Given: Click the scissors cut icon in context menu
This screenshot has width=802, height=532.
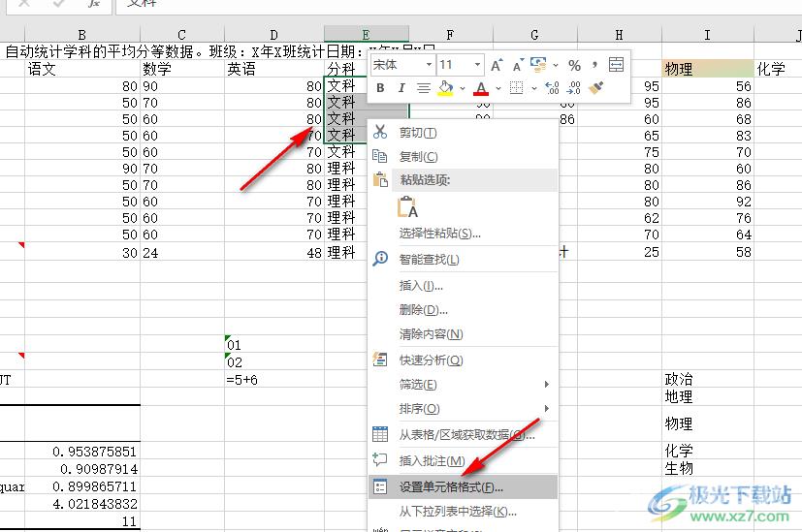Looking at the screenshot, I should 380,132.
